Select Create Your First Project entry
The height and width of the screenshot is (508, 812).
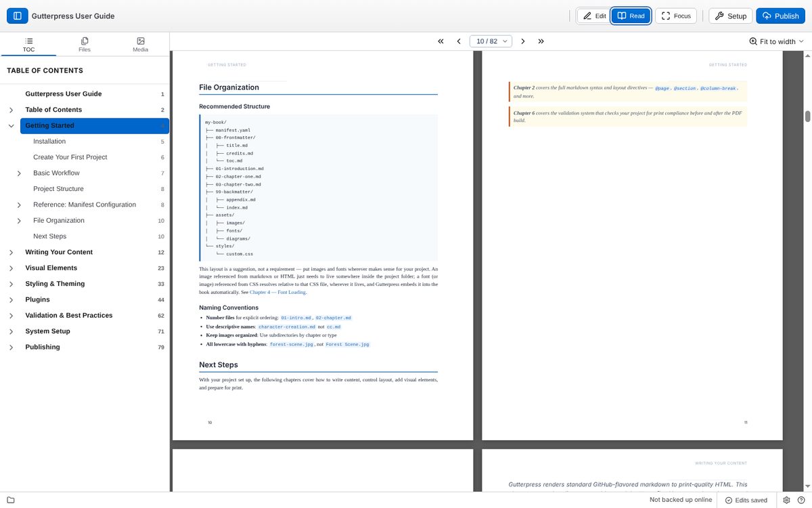[70, 157]
